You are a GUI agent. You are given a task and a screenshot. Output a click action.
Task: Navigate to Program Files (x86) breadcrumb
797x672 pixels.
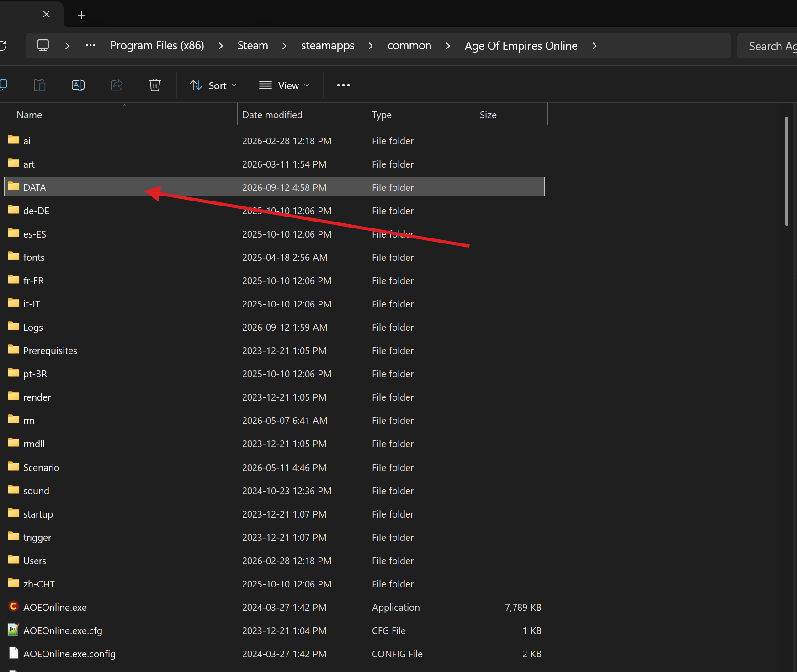[x=157, y=46]
